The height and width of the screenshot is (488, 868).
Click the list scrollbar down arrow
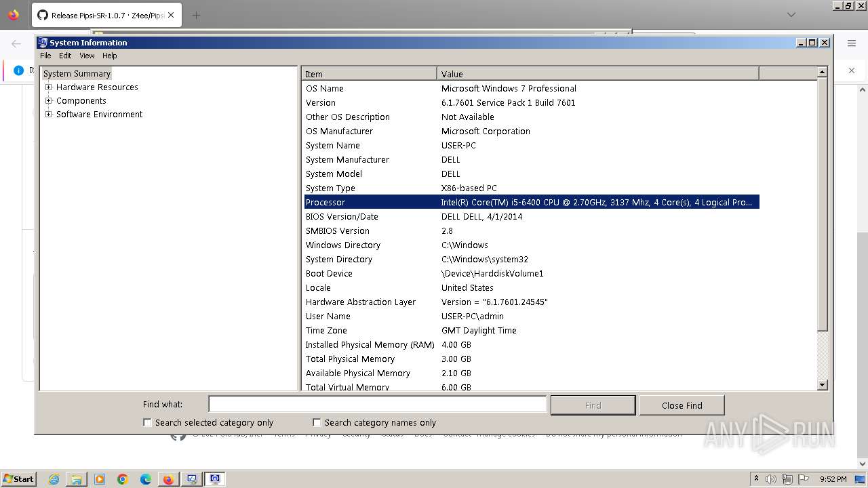(823, 385)
